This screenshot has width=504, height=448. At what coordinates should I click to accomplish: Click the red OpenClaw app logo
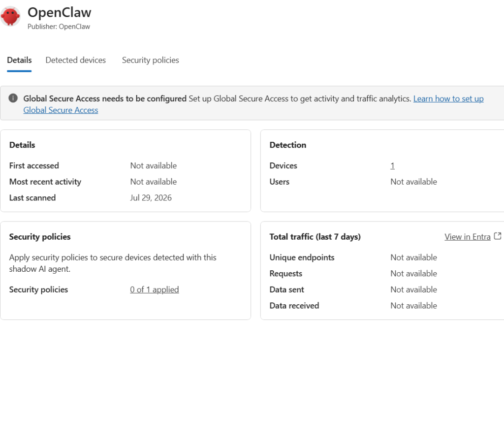(x=10, y=16)
